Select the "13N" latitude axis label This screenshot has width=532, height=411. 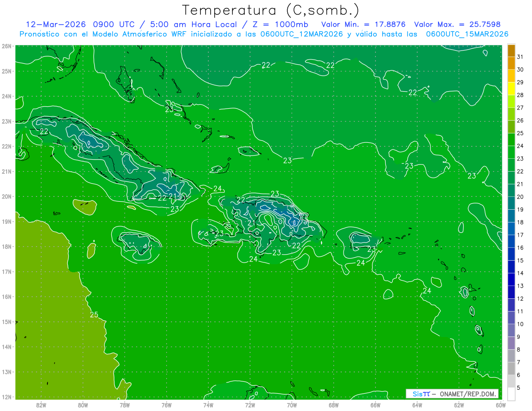(7, 372)
